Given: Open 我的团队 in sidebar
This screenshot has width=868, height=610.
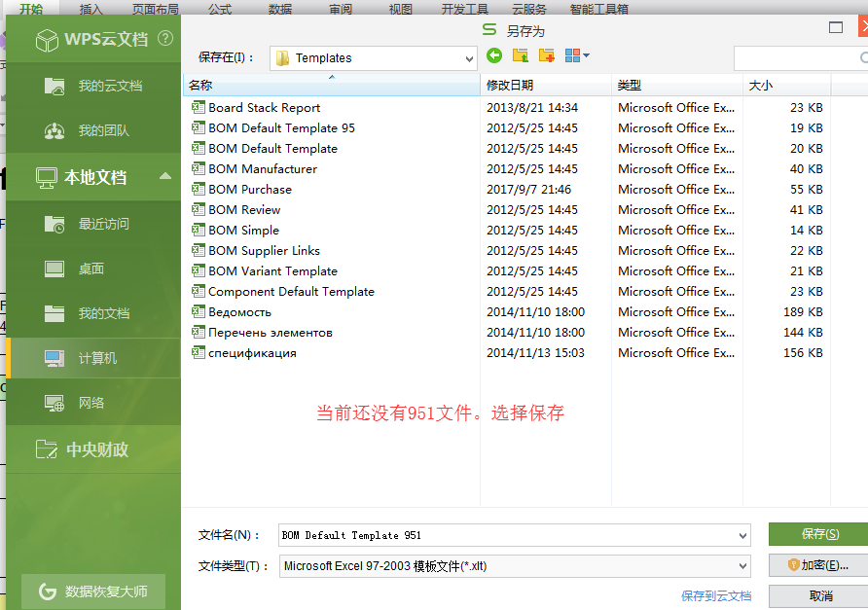Looking at the screenshot, I should pos(93,130).
